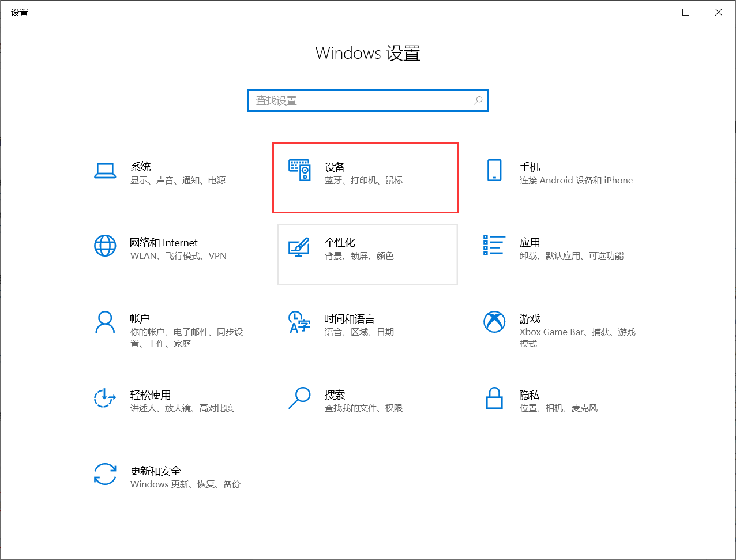The height and width of the screenshot is (560, 736).
Task: Open the 个性化 paintbrush icon
Action: [x=299, y=246]
